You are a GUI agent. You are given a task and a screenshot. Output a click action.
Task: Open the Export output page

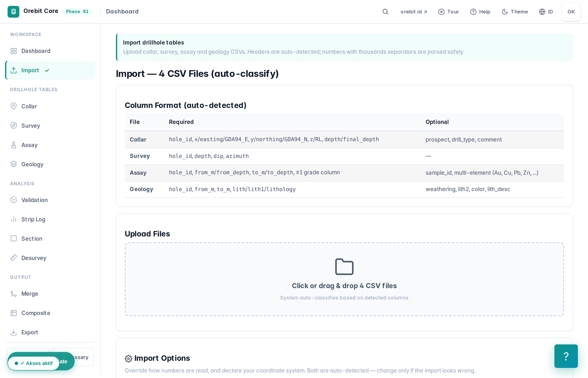tap(50, 332)
